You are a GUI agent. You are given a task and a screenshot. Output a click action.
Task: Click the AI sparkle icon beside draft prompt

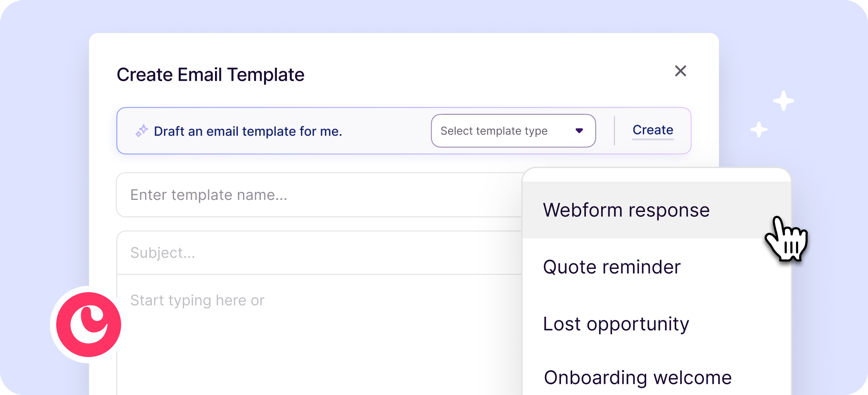point(141,131)
